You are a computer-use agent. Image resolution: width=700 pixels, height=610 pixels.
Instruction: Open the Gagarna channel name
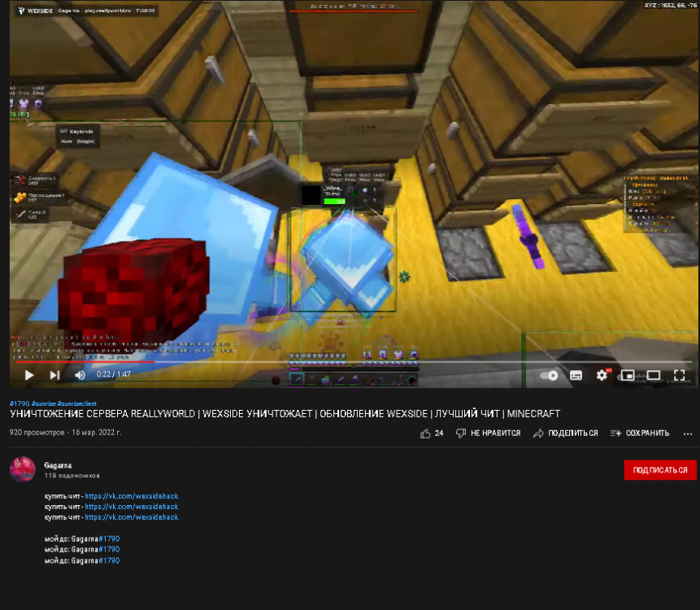click(x=58, y=465)
